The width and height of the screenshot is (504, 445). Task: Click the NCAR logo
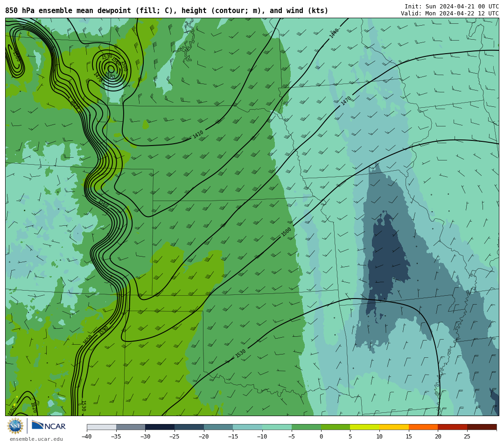tap(49, 426)
